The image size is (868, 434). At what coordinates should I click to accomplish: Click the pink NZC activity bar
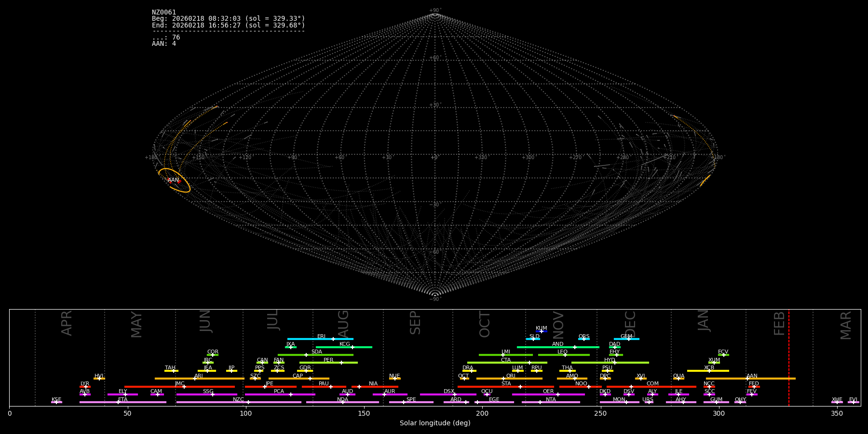[x=239, y=402]
